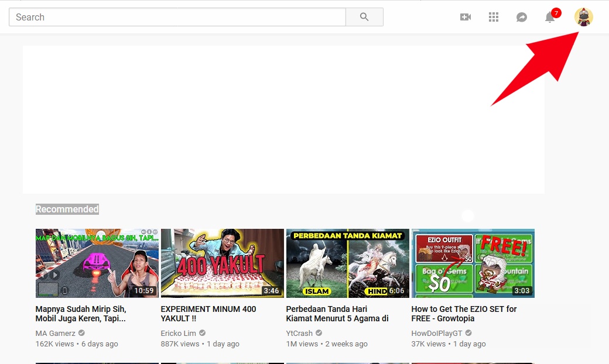
Task: Open the Perbedaan Tanda Kiamat thumbnail
Action: click(348, 263)
